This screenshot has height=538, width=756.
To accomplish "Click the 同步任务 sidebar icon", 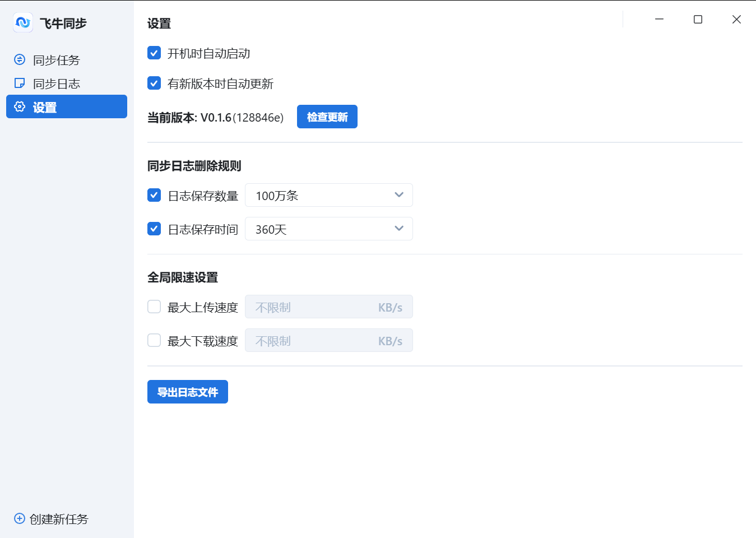I will pyautogui.click(x=20, y=59).
